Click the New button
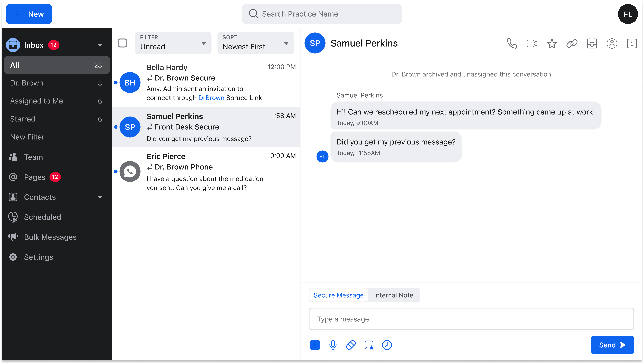Screen dimensions: 644x364 click(x=29, y=14)
